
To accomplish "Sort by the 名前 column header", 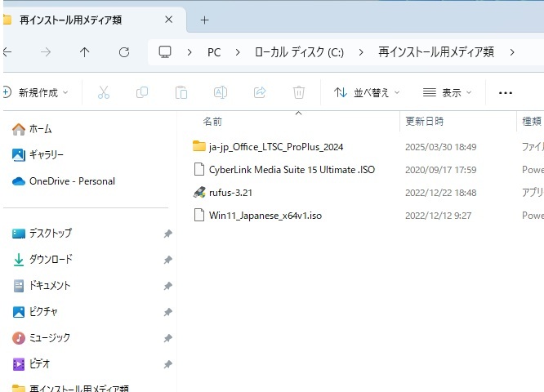I will [x=212, y=122].
